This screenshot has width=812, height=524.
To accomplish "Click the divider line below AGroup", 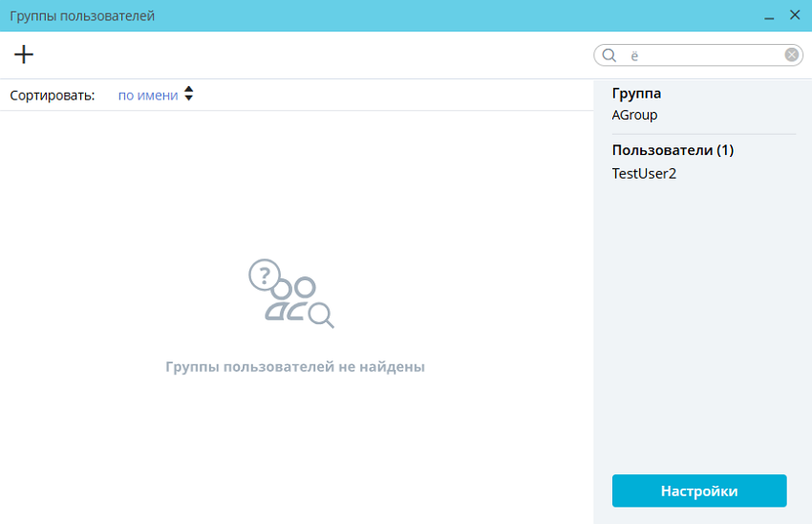I will coord(703,134).
